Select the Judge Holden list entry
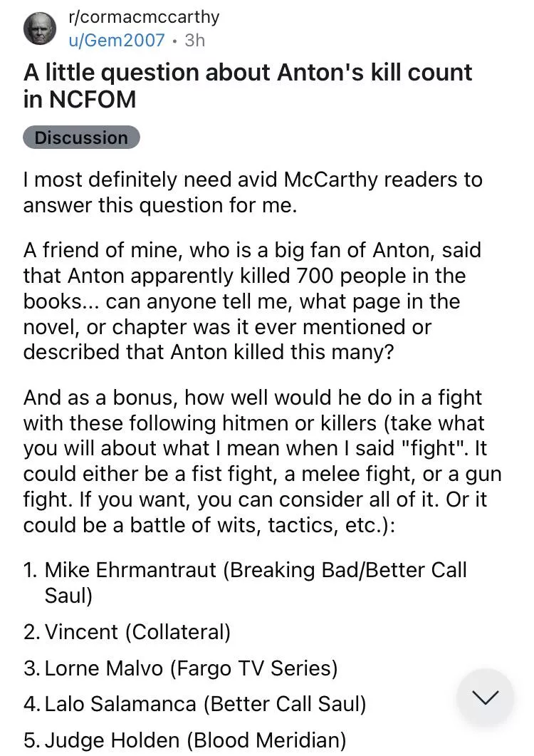534x756 pixels. click(195, 740)
